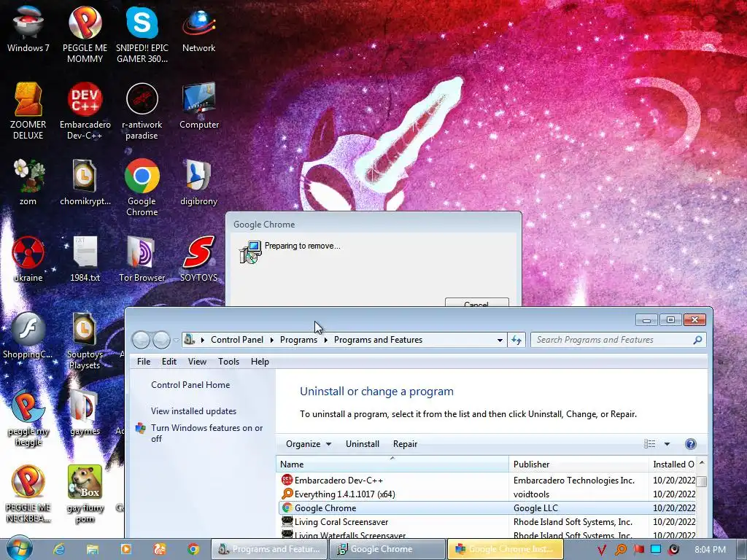Change view using the view icon

point(649,444)
